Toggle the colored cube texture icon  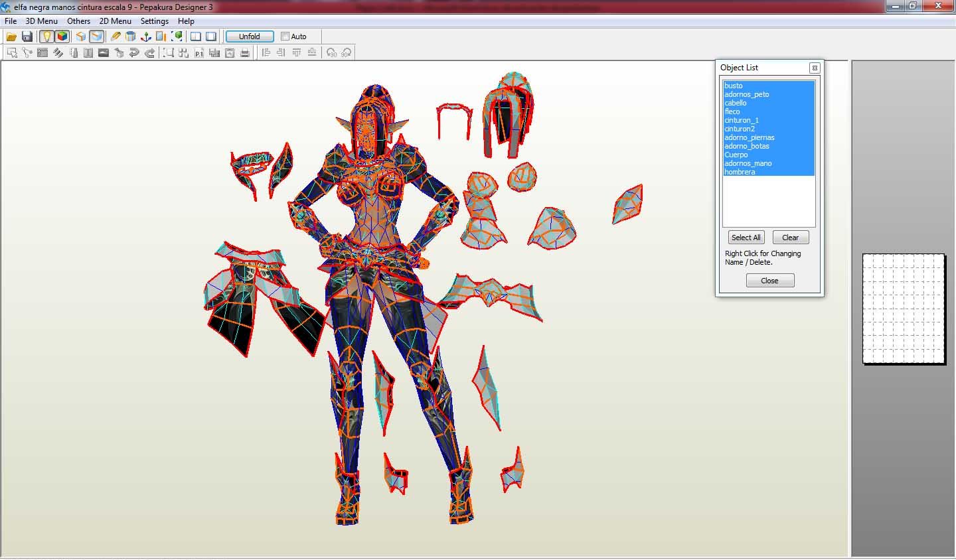pos(62,36)
